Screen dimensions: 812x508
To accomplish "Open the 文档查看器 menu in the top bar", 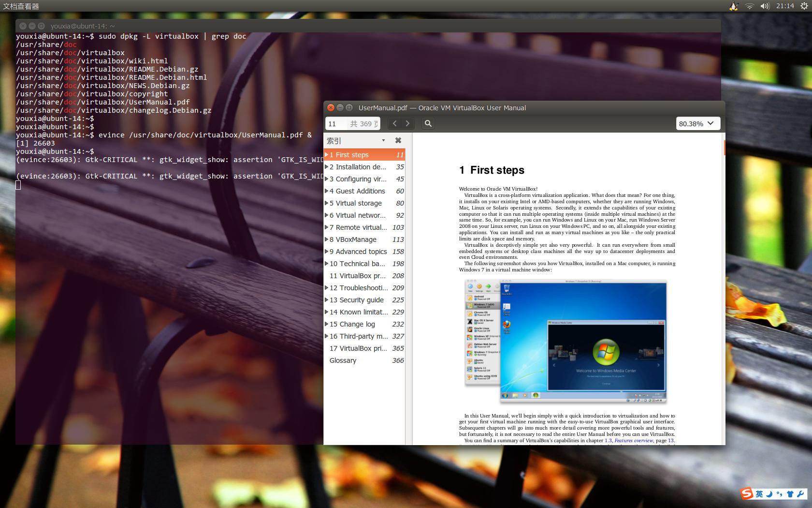I will click(19, 6).
